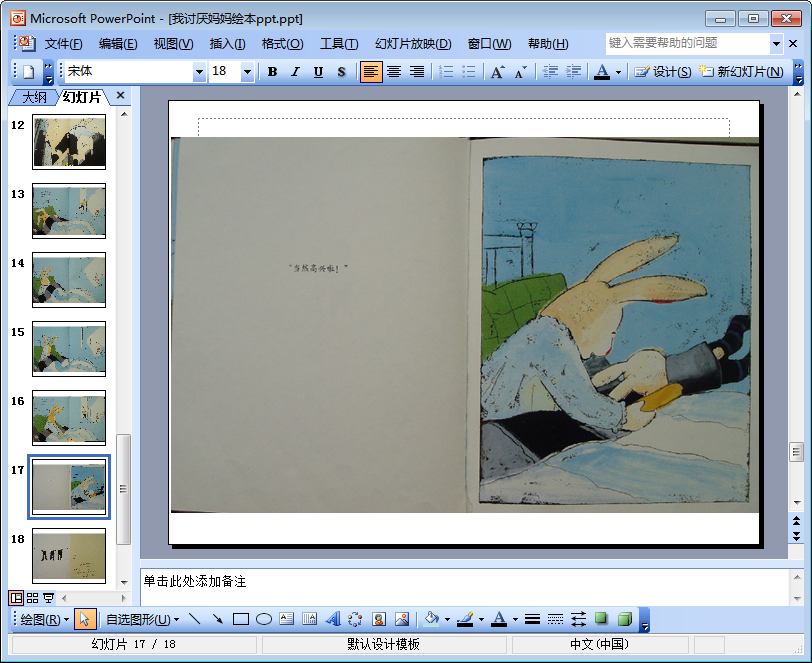Open font name dropdown 宋体
812x663 pixels.
(199, 72)
